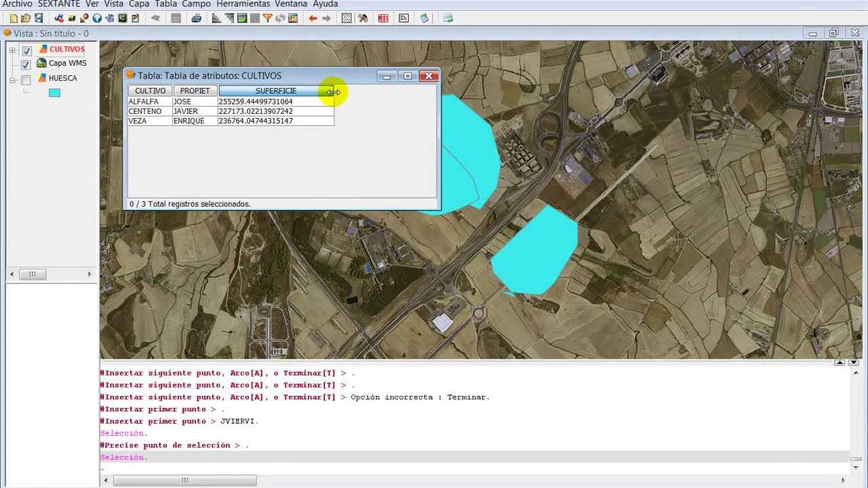The height and width of the screenshot is (488, 868).
Task: Open the Ventana menu
Action: tap(291, 4)
